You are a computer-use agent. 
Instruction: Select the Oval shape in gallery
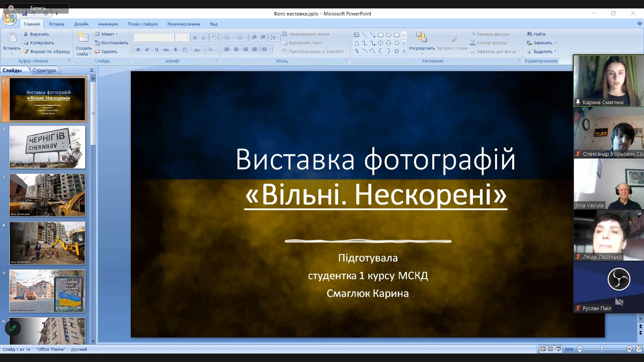(x=388, y=35)
